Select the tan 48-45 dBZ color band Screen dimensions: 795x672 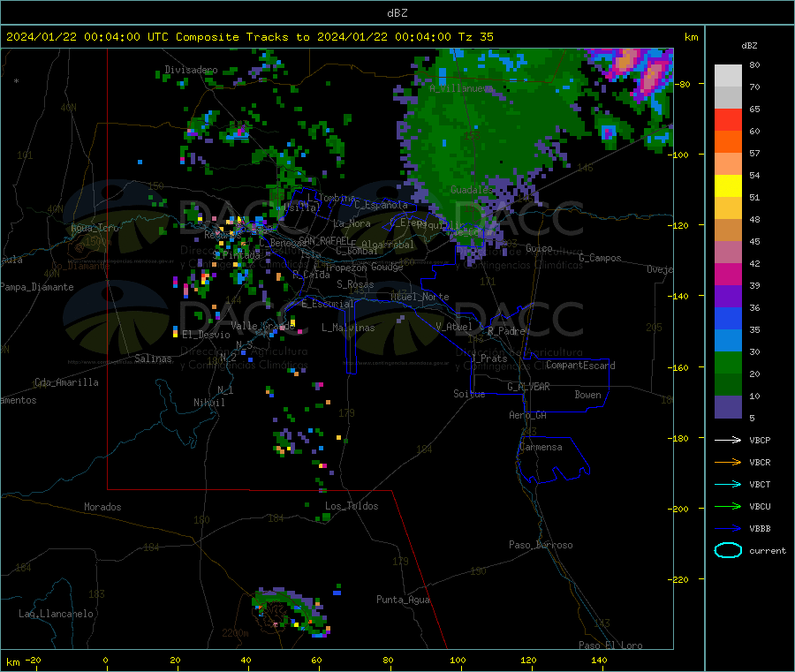pyautogui.click(x=728, y=230)
